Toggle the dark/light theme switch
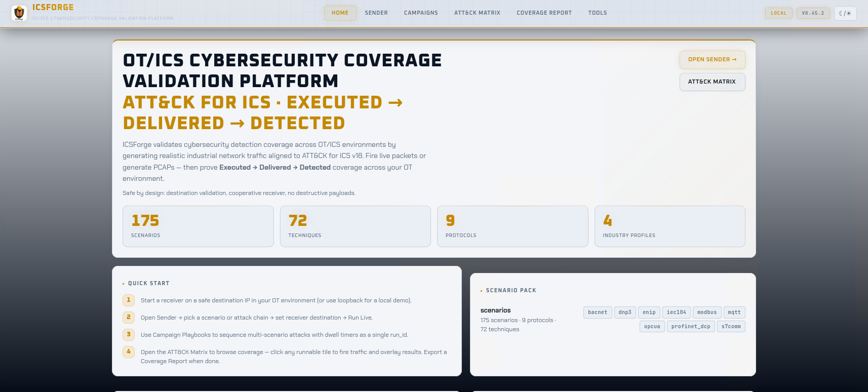This screenshot has width=868, height=392. tap(845, 13)
